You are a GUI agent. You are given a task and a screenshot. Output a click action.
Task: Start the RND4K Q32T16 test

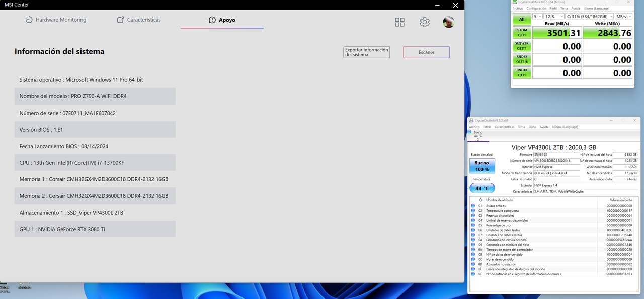522,59
